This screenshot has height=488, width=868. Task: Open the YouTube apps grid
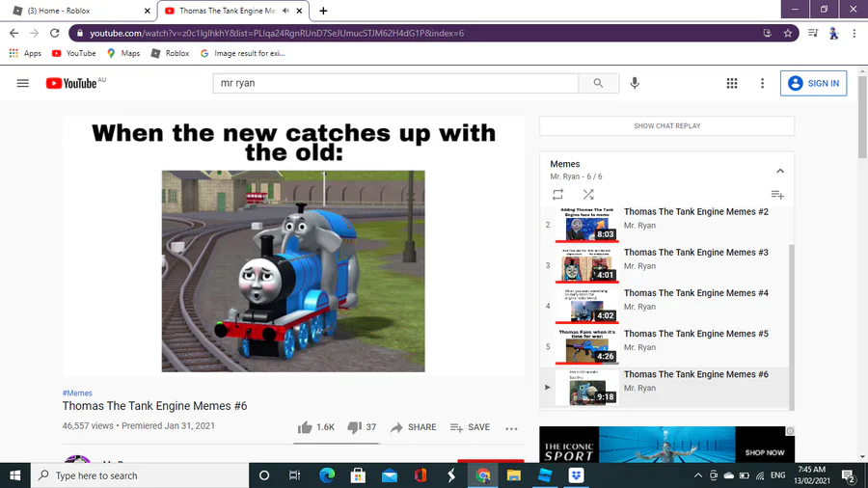tap(732, 83)
